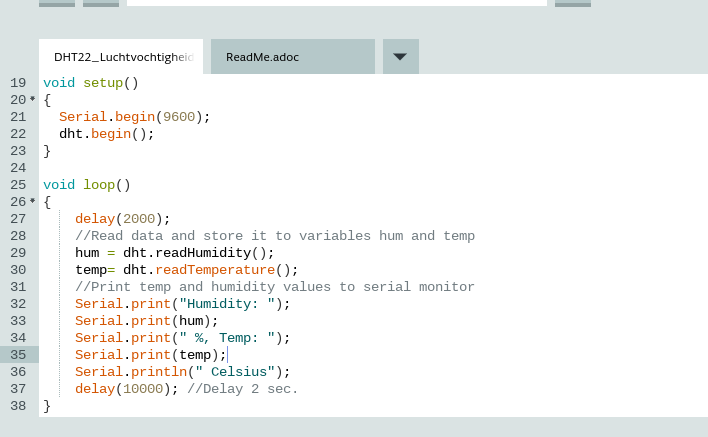Viewport: 708px width, 437px height.
Task: Collapse the setup function fold marker at line 20
Action: coord(33,99)
